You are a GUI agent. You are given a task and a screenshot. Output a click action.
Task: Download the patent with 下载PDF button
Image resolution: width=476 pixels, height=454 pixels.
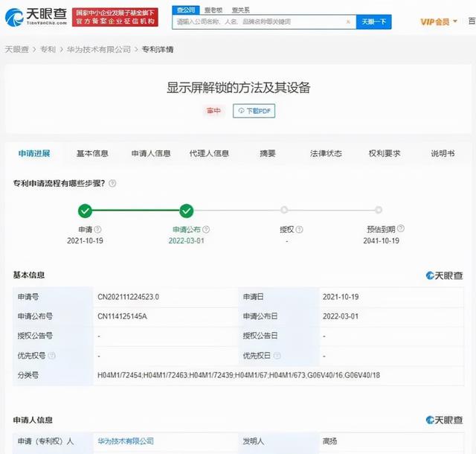tap(254, 111)
